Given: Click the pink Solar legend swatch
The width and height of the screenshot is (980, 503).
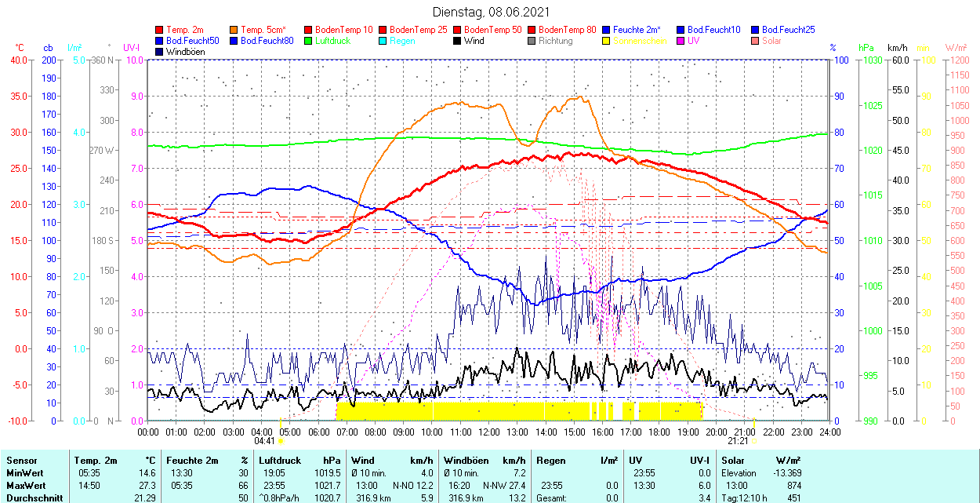Looking at the screenshot, I should coord(756,41).
